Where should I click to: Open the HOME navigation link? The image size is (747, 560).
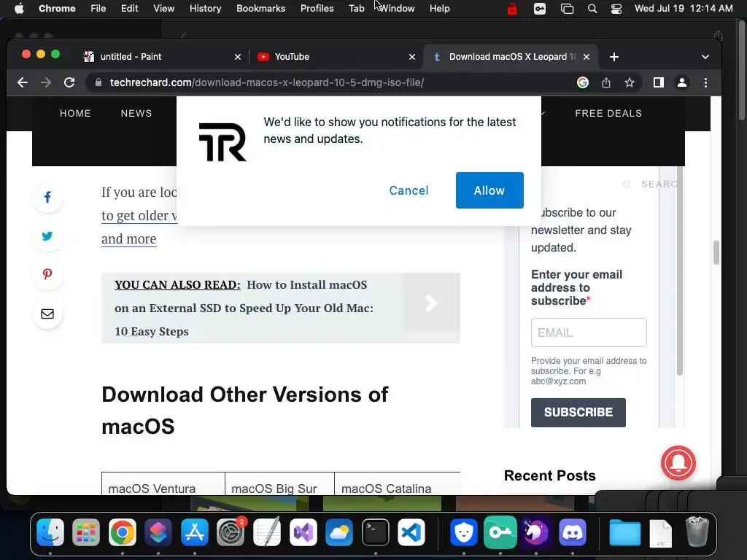[75, 113]
